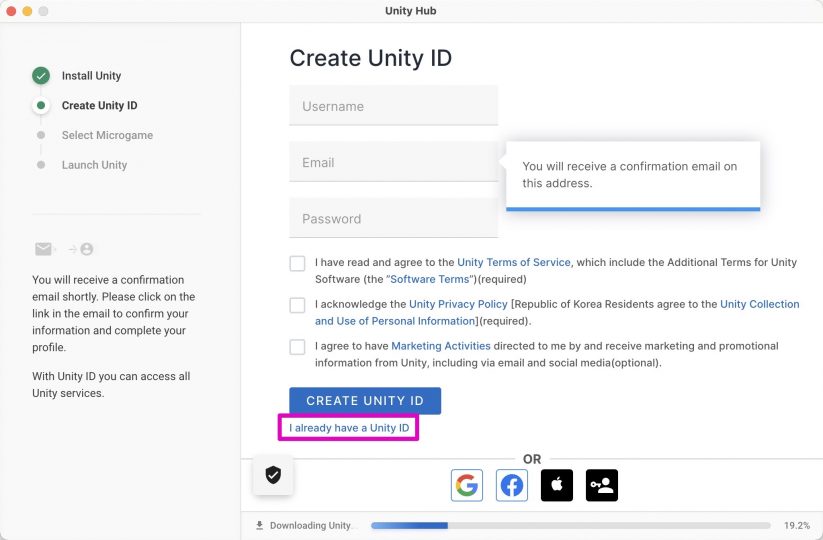Viewport: 823px width, 540px height.
Task: Sign in with Google icon
Action: point(467,485)
